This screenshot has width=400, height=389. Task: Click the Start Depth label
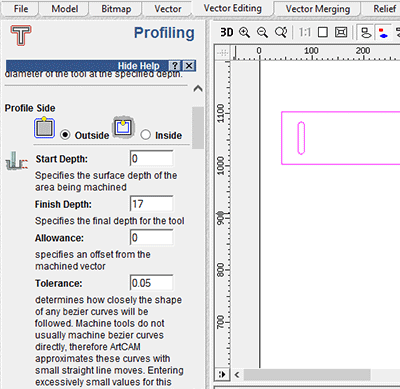click(x=62, y=159)
